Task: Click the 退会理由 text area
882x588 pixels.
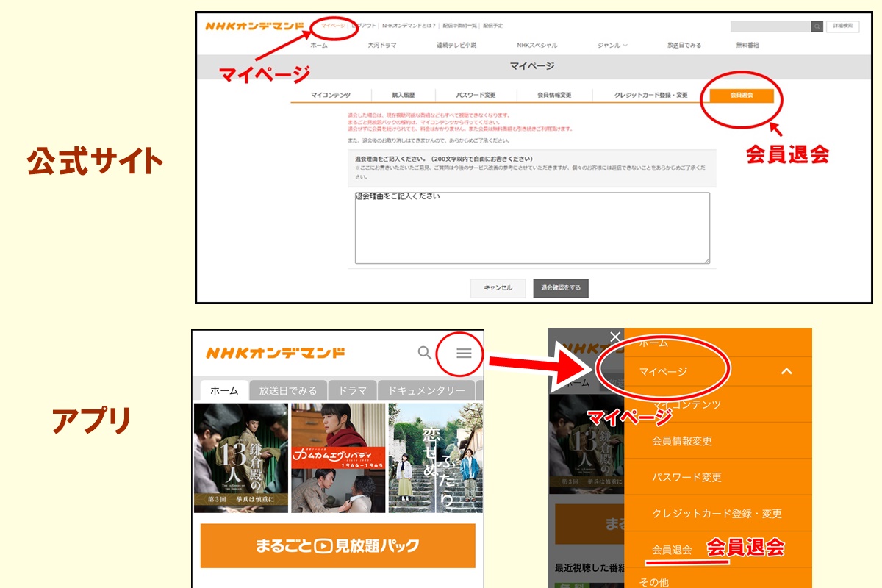Action: click(532, 228)
